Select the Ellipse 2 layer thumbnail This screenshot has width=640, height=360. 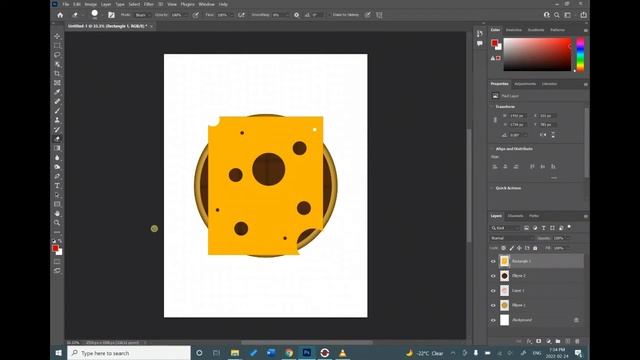click(x=504, y=276)
